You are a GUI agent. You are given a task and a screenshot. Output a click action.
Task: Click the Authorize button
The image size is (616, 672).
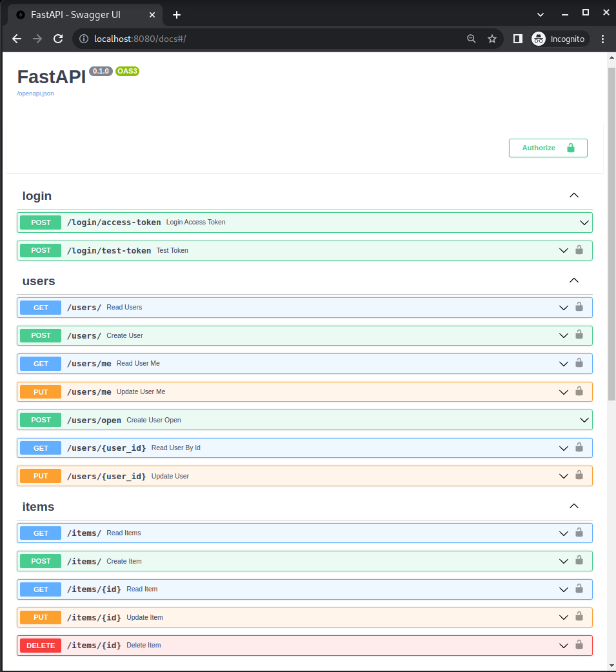pos(548,148)
